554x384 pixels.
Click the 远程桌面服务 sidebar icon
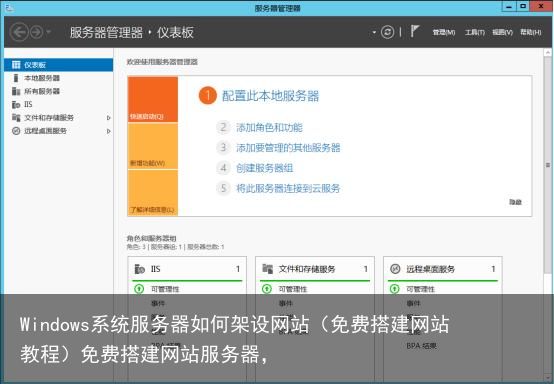[16, 131]
